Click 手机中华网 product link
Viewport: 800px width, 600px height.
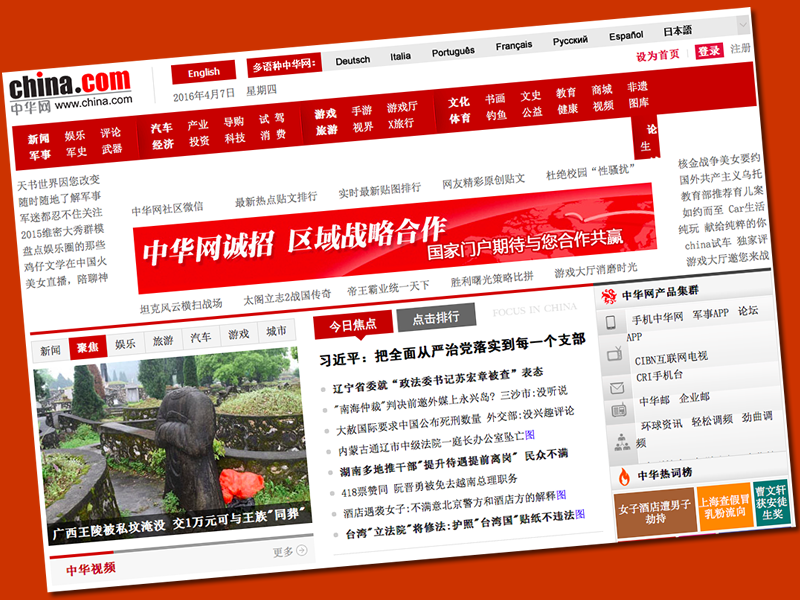click(657, 319)
